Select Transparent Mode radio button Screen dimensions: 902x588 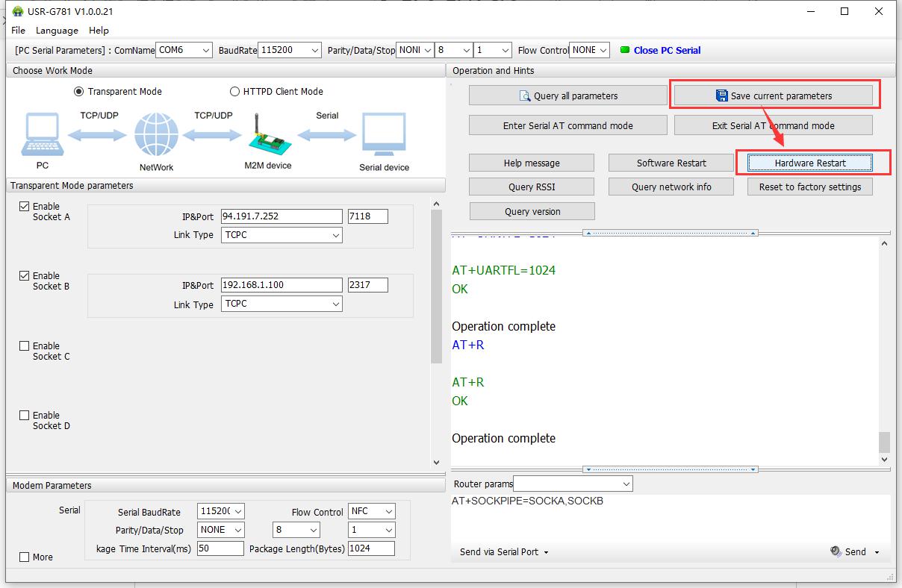[78, 91]
